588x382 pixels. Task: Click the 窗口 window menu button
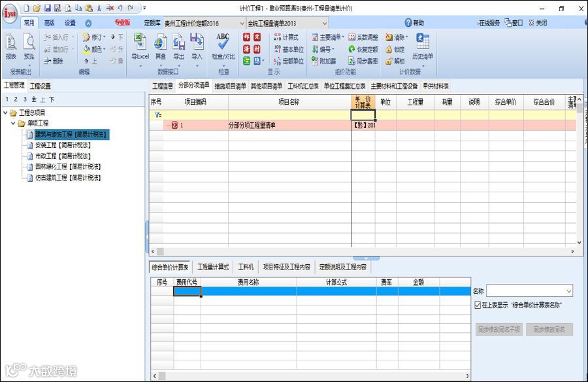514,23
